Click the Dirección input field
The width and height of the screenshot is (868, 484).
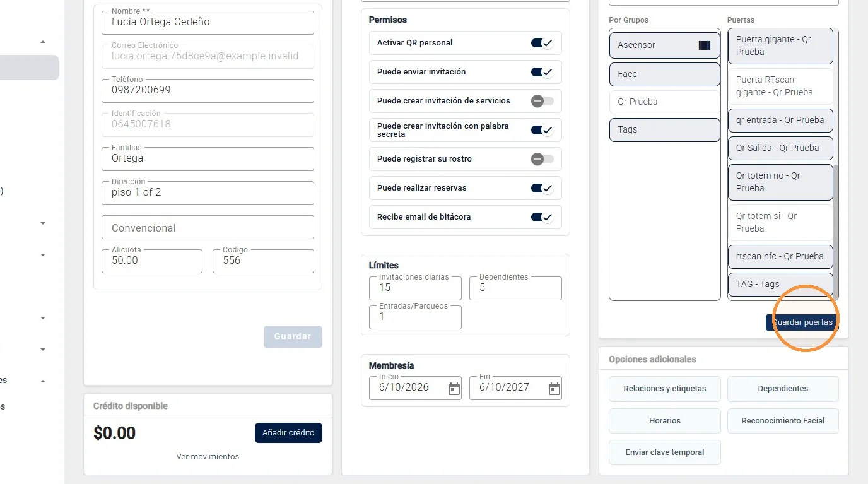pyautogui.click(x=208, y=193)
